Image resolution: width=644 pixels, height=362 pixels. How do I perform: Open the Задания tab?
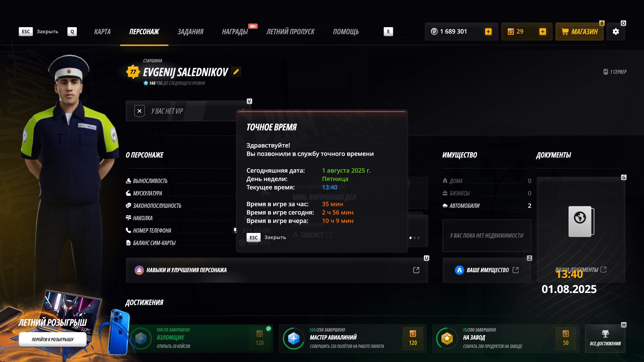190,32
